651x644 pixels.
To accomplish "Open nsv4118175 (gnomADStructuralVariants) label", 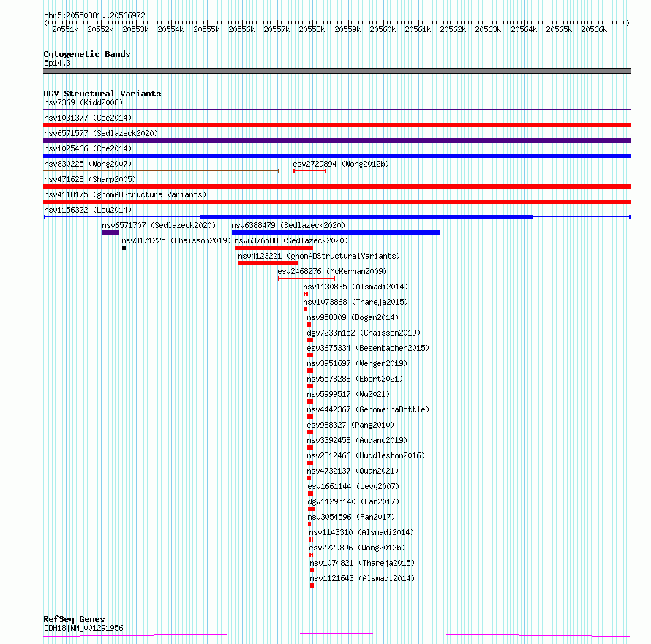I will pos(125,194).
